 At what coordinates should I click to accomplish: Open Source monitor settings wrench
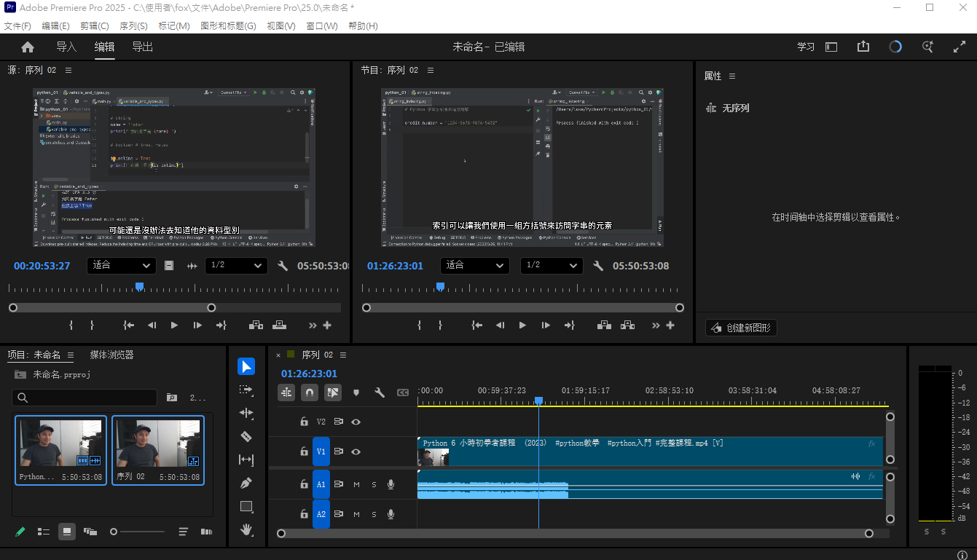point(283,266)
